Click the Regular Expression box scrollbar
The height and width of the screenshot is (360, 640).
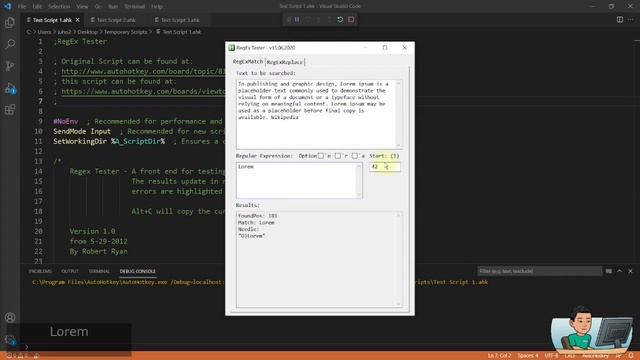[359, 180]
